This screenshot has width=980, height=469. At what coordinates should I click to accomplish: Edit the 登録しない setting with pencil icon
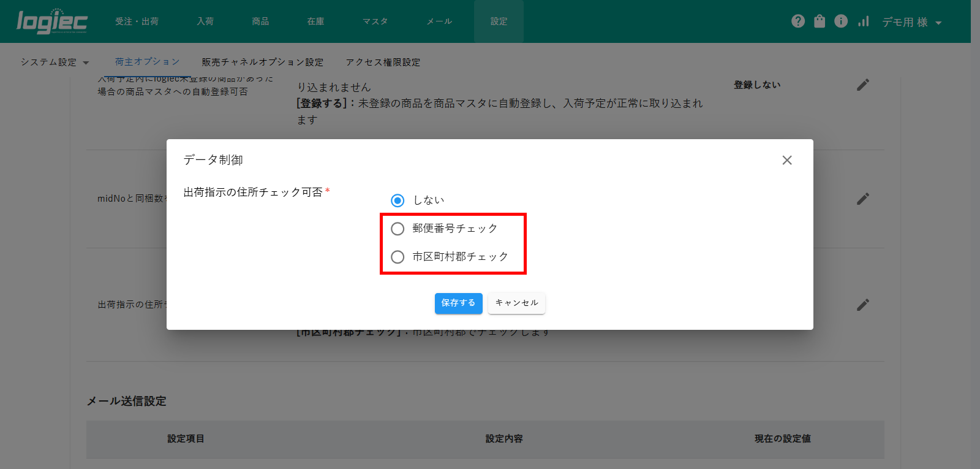tap(863, 85)
